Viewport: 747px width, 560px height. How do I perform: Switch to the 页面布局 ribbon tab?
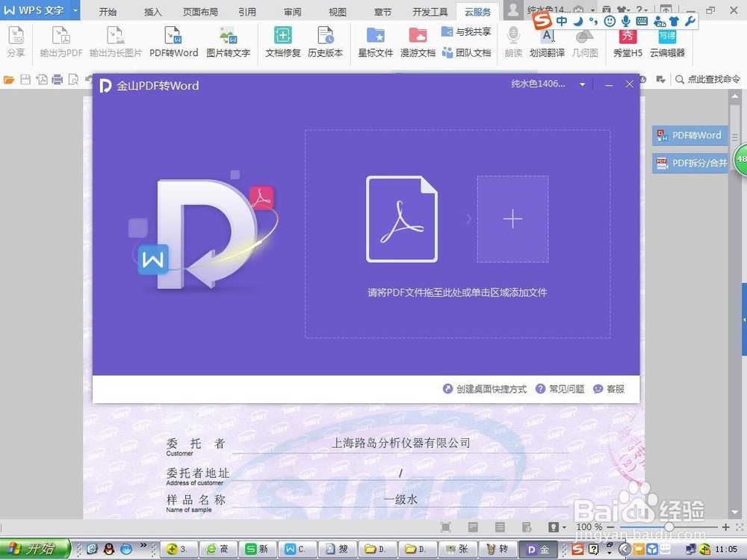(200, 11)
